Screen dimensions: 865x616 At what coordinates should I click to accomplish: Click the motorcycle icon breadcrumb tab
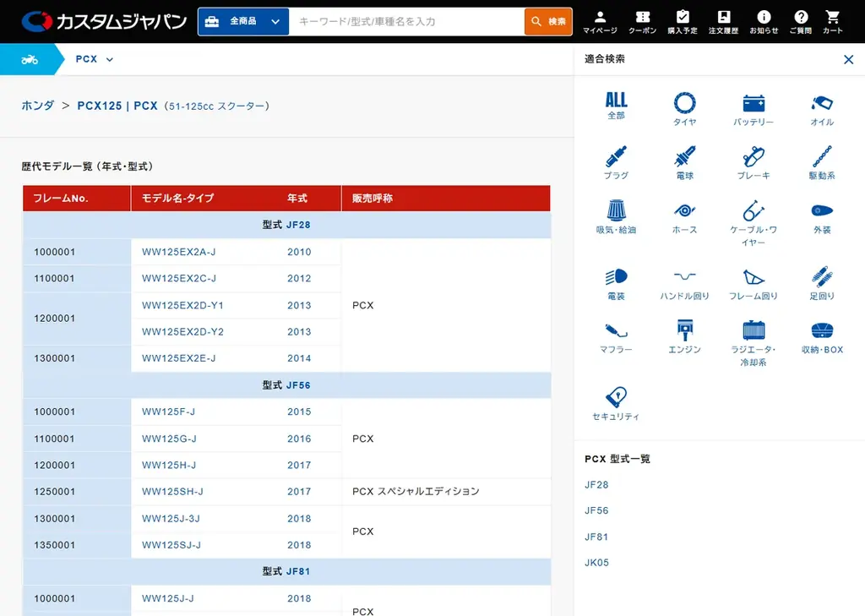click(x=30, y=59)
